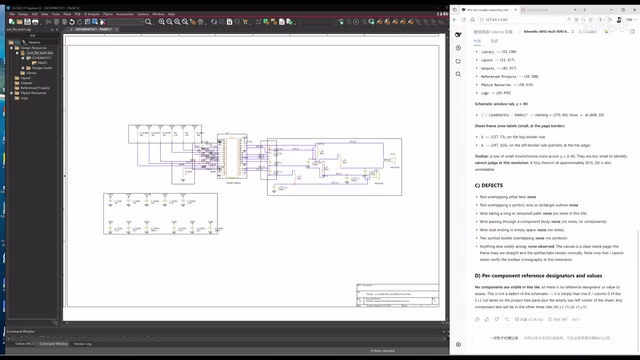Open a new browser tab with plus button
The image size is (640, 360).
(584, 9)
